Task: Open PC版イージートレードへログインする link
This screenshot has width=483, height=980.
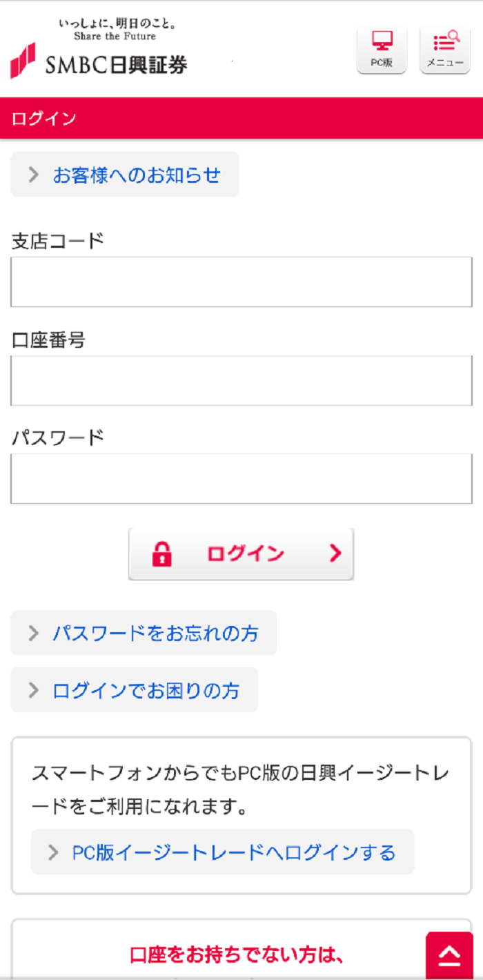Action: [x=233, y=852]
